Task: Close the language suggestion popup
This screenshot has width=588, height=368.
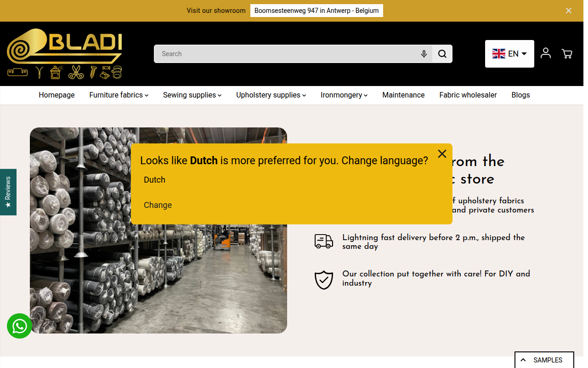Action: click(442, 154)
